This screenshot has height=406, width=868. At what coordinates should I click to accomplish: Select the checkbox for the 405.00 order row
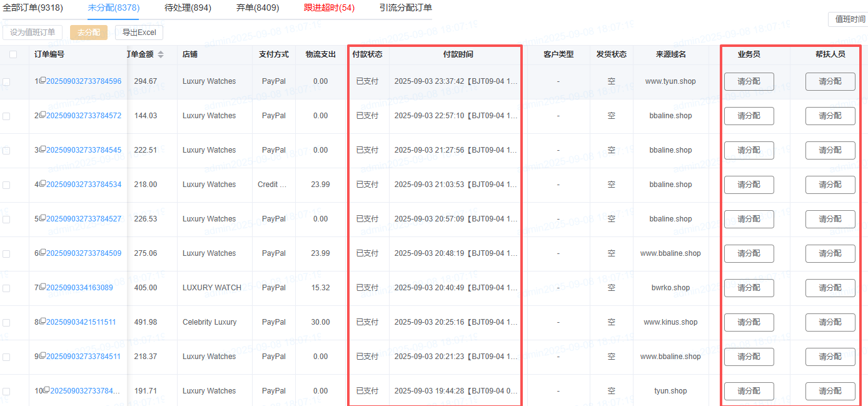pos(6,288)
